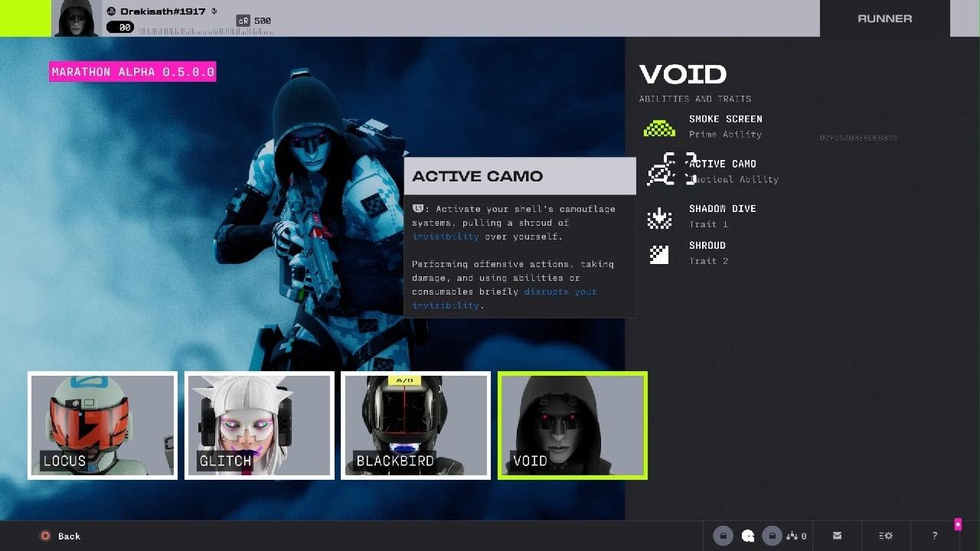This screenshot has height=551, width=980.
Task: Select the VOID runner card
Action: point(573,425)
